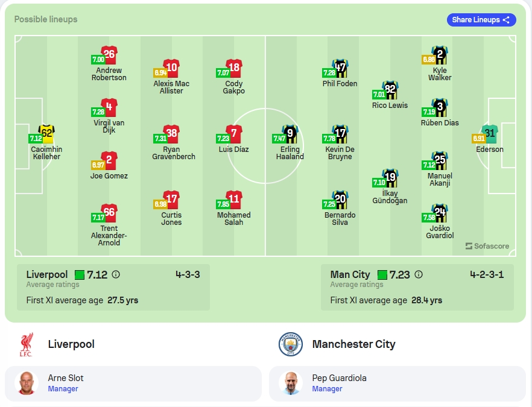
Task: Select Kevin De Bruyne's number 17 shirt
Action: pyautogui.click(x=340, y=134)
